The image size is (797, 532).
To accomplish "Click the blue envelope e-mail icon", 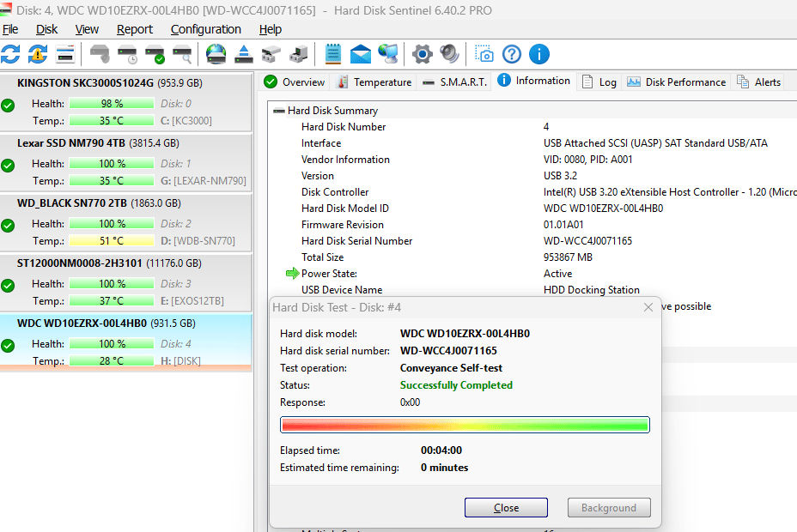I will [x=361, y=54].
